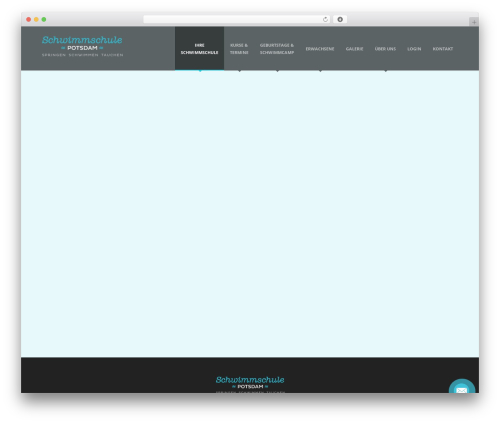The width and height of the screenshot is (500, 423).
Task: Open the browser extension icon beside address bar
Action: tap(340, 19)
